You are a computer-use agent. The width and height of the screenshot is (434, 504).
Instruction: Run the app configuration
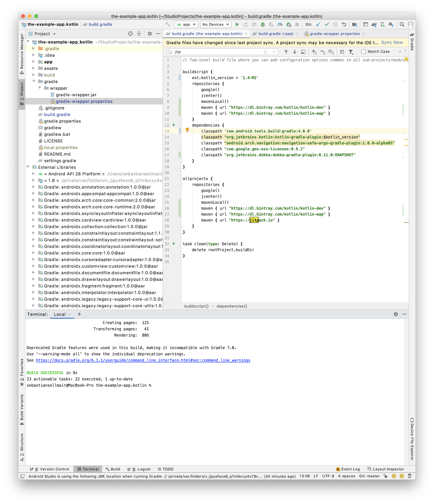[237, 25]
